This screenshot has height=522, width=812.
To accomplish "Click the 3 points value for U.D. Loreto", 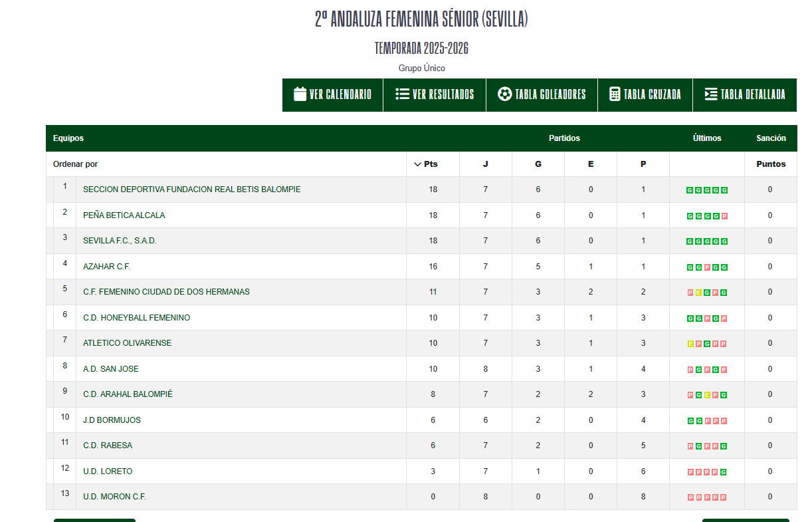I will click(433, 471).
